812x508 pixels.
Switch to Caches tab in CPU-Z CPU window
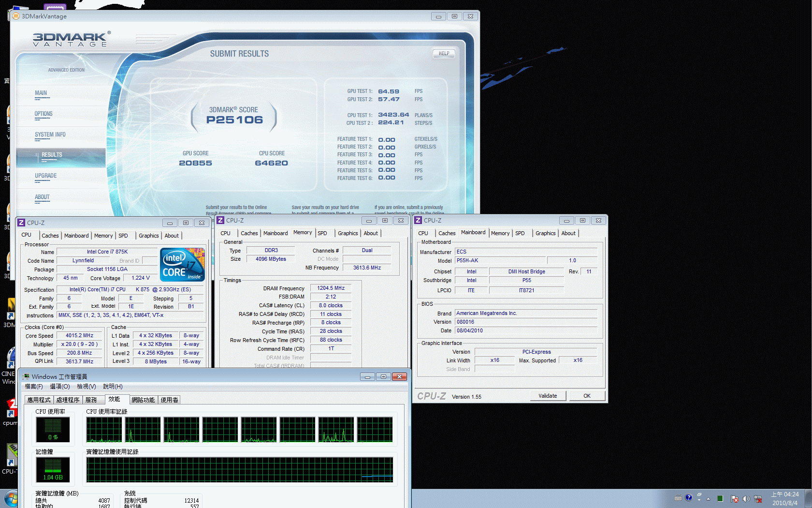click(50, 236)
